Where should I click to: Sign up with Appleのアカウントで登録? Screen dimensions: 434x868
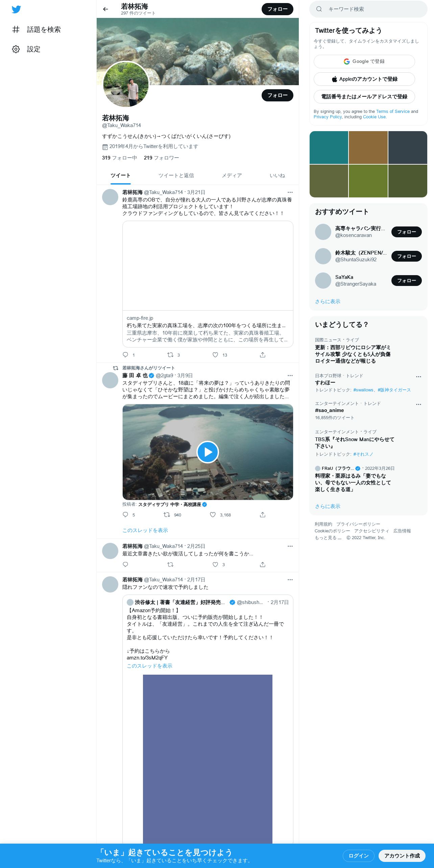pos(364,79)
